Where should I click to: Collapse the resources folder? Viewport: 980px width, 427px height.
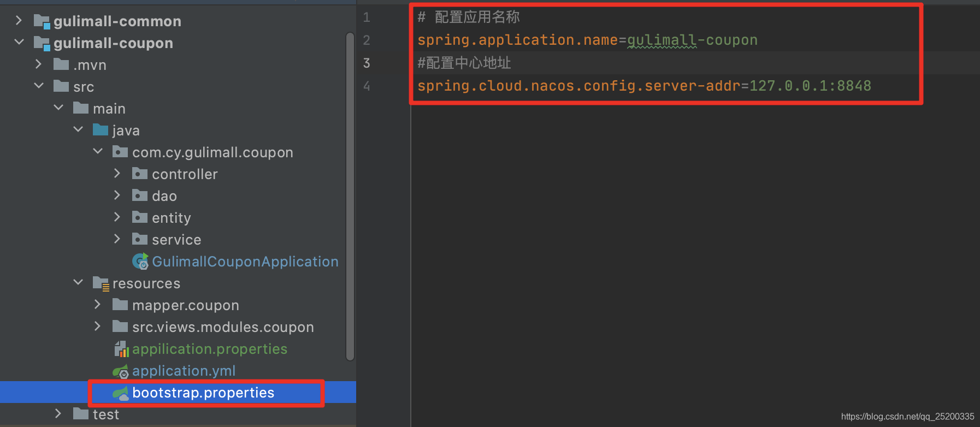[x=78, y=282]
